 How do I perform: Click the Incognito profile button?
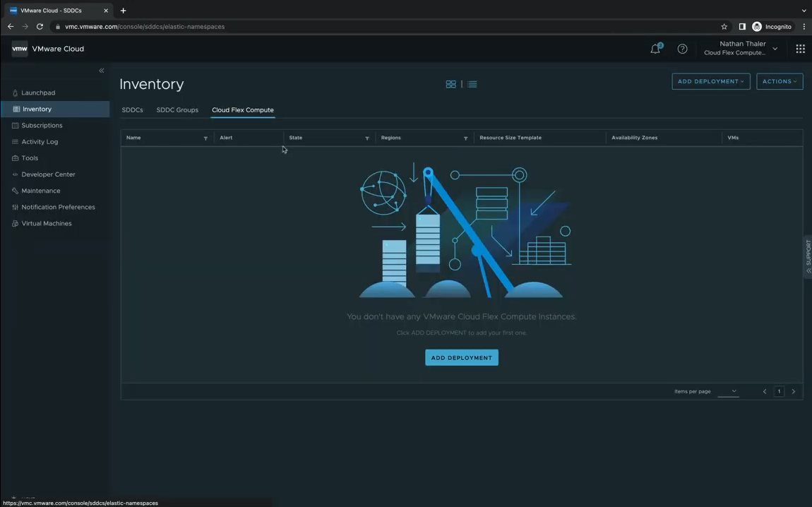click(772, 26)
